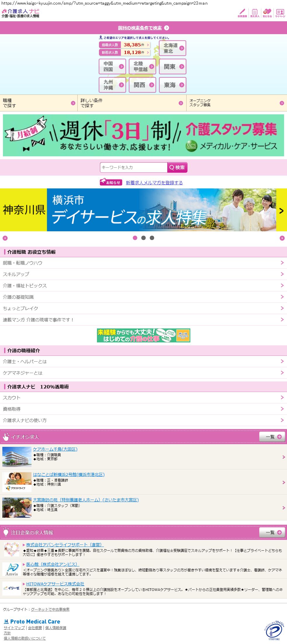
Task: Click the 大宮諏訪の苑 photo thumbnail
Action: click(17, 508)
